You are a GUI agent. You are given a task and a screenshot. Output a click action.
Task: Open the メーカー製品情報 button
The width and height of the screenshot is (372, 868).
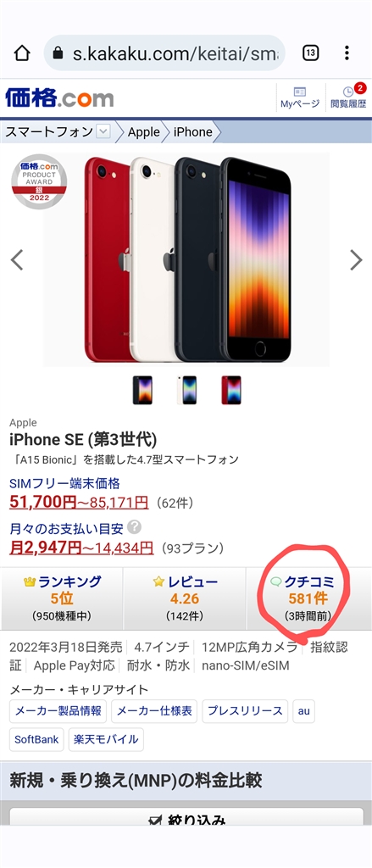point(58,711)
